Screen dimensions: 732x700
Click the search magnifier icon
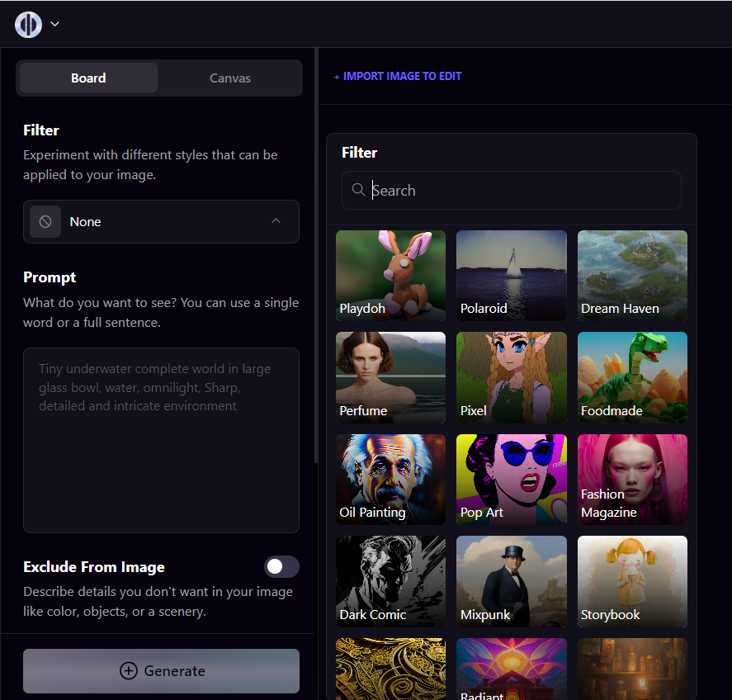tap(358, 190)
